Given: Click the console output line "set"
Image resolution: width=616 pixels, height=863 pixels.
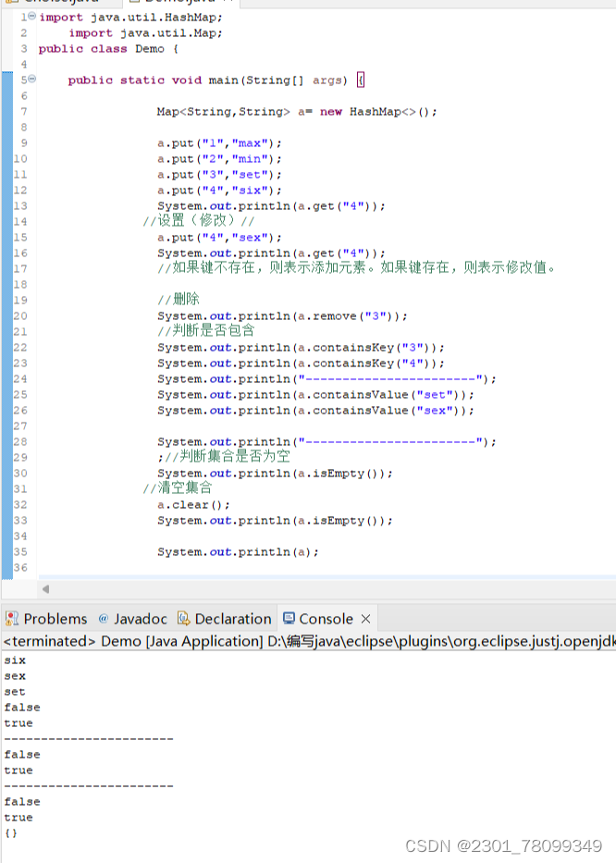Looking at the screenshot, I should pos(15,692).
